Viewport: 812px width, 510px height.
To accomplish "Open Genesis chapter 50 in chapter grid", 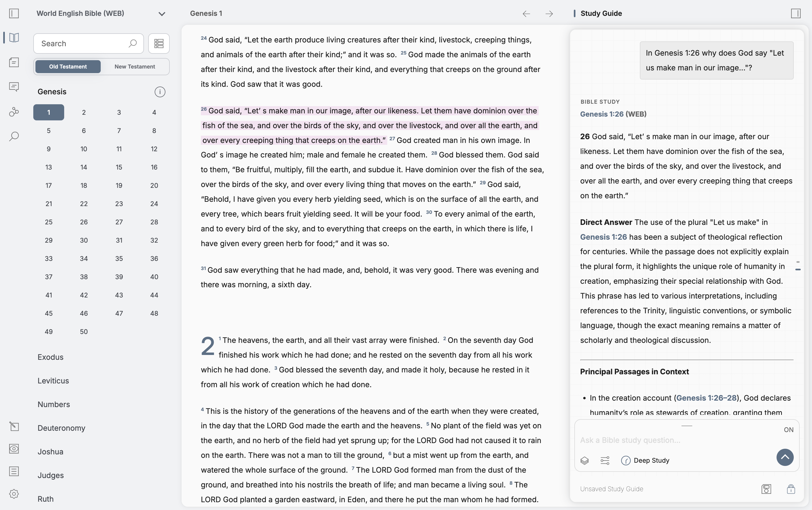I will [84, 332].
